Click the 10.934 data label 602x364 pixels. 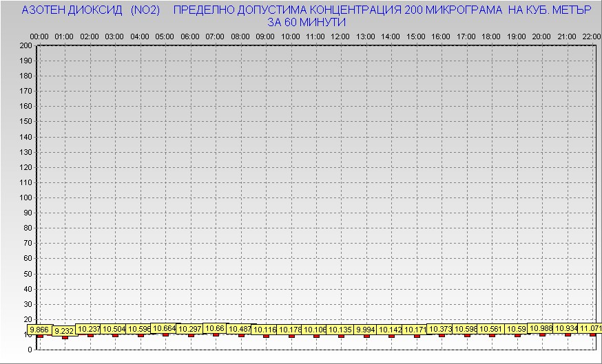point(567,328)
